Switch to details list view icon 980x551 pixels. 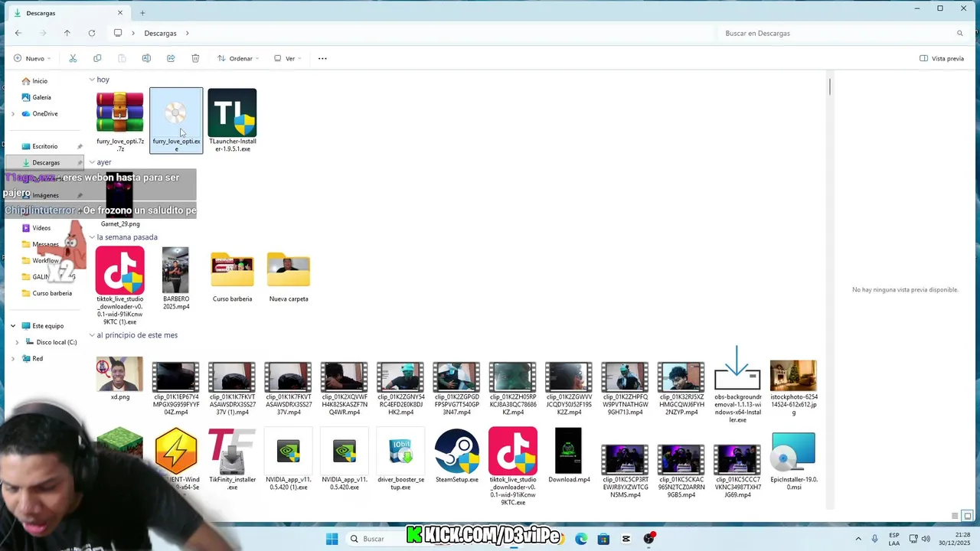[955, 516]
